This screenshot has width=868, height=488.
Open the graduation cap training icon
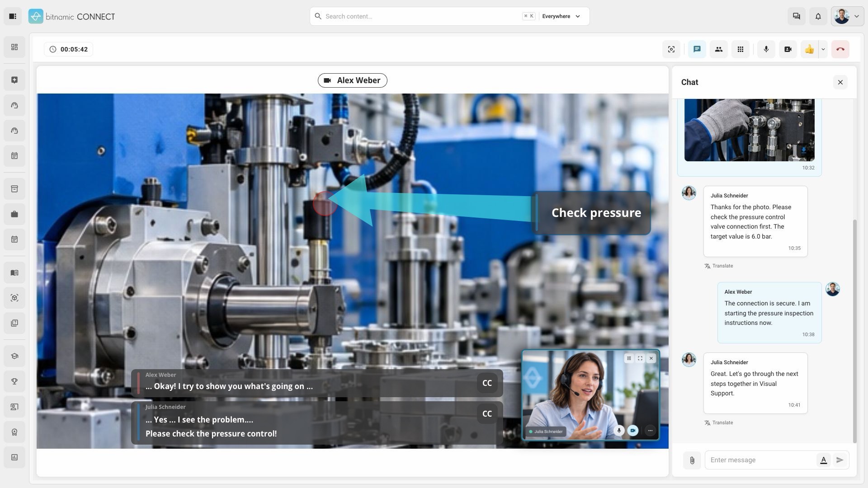(x=14, y=356)
